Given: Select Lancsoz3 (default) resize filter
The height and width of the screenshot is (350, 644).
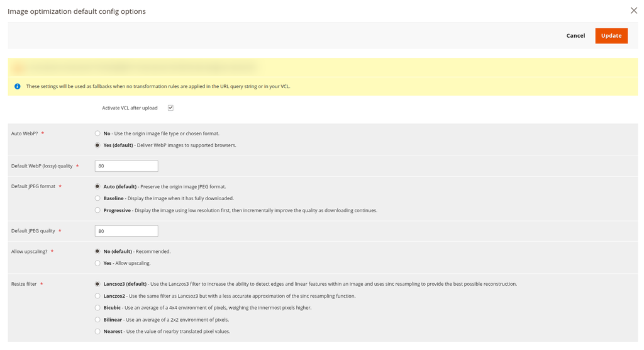Looking at the screenshot, I should tap(97, 284).
